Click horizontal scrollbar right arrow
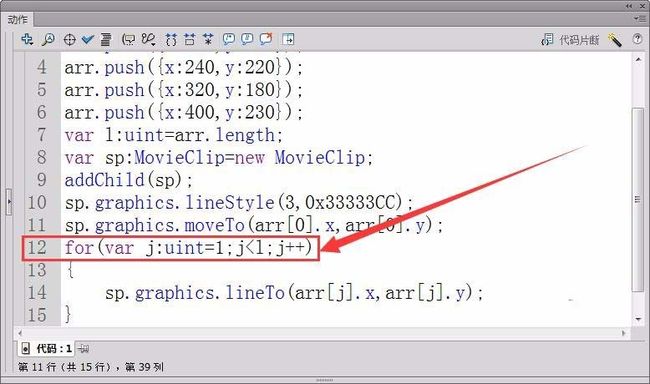Viewport: 650px width, 384px height. click(624, 333)
